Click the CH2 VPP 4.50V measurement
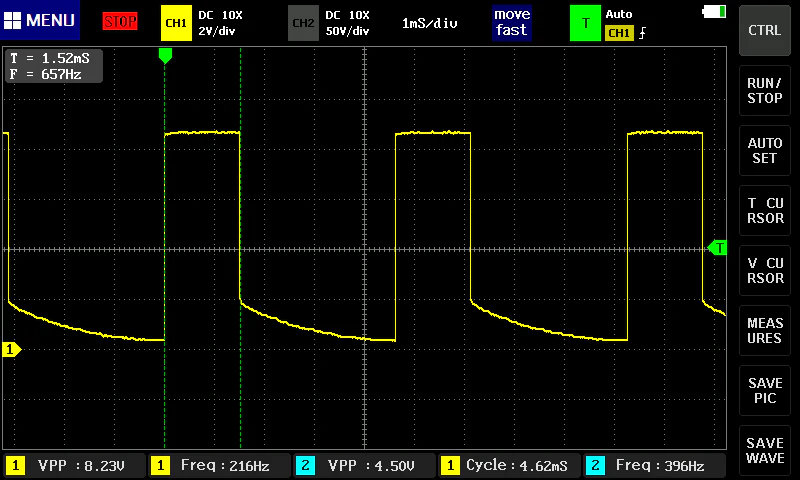800x480 pixels. point(364,466)
